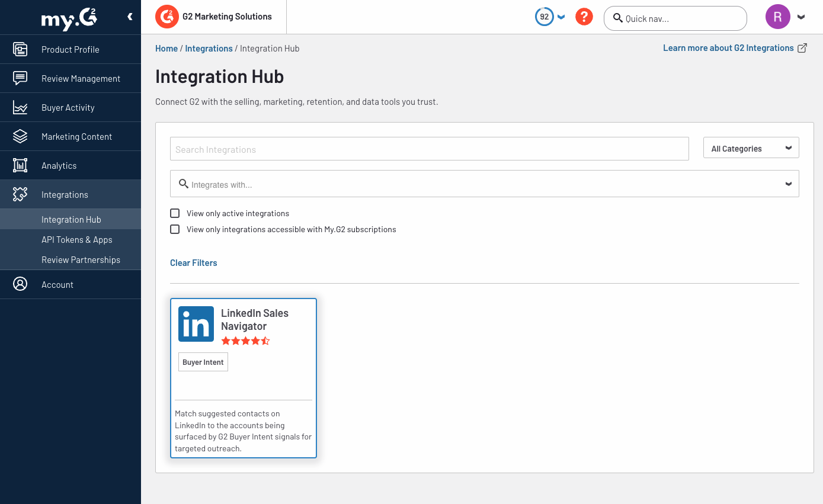Click the Clear Filters link
This screenshot has height=504, width=823.
point(193,263)
